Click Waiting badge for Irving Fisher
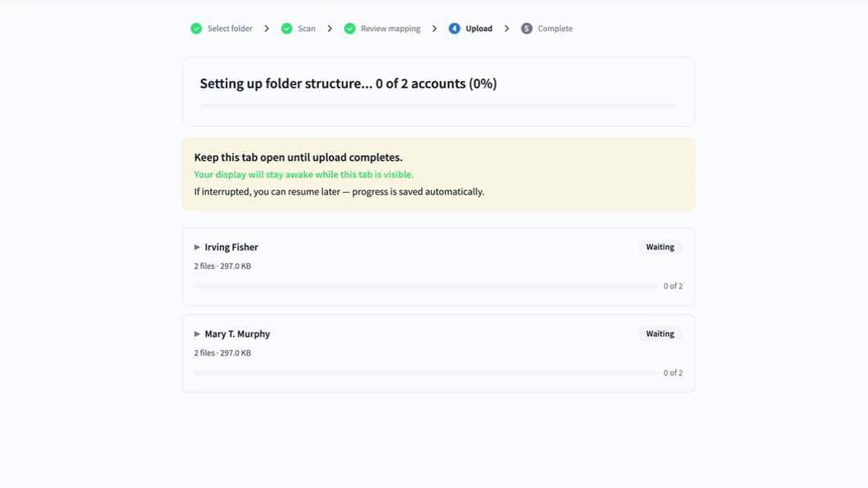The height and width of the screenshot is (488, 868). tap(660, 247)
